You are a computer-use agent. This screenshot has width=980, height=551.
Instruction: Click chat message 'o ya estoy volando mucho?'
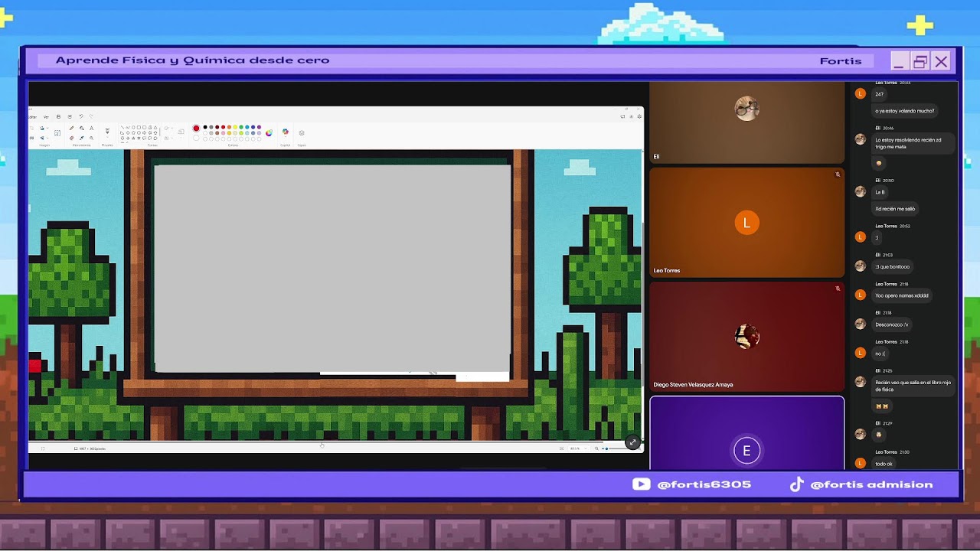[x=905, y=111]
